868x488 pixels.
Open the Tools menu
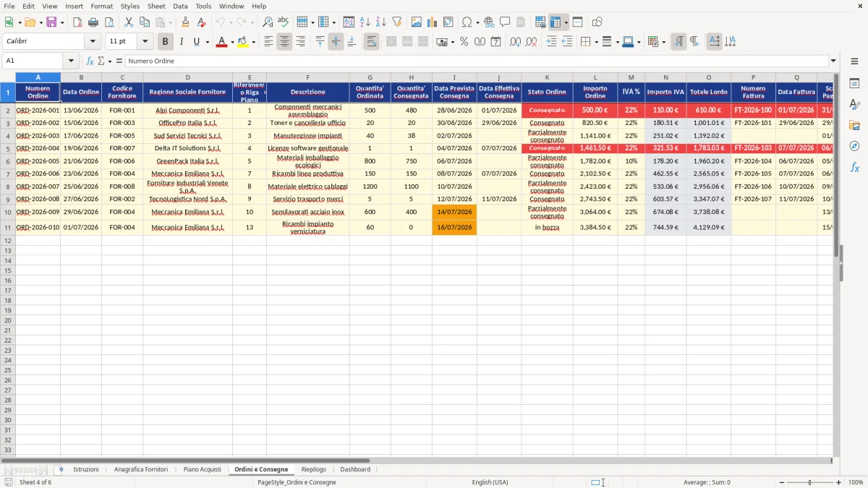coord(203,6)
